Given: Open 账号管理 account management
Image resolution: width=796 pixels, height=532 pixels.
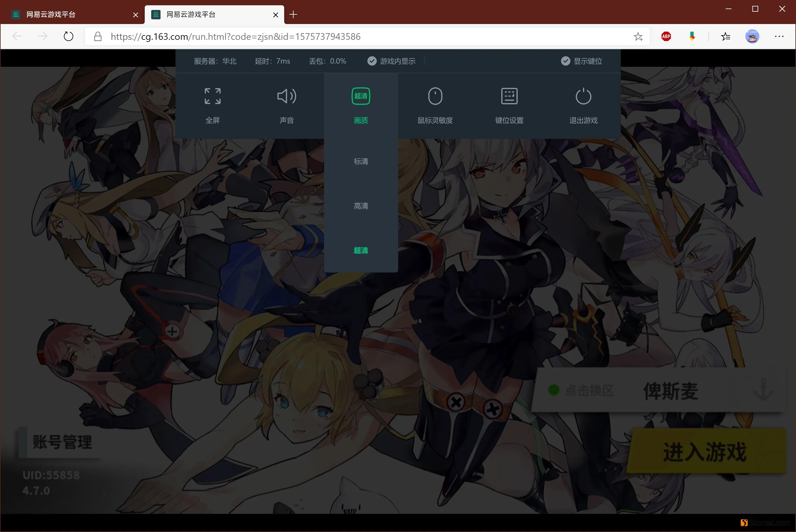Looking at the screenshot, I should pos(62,442).
